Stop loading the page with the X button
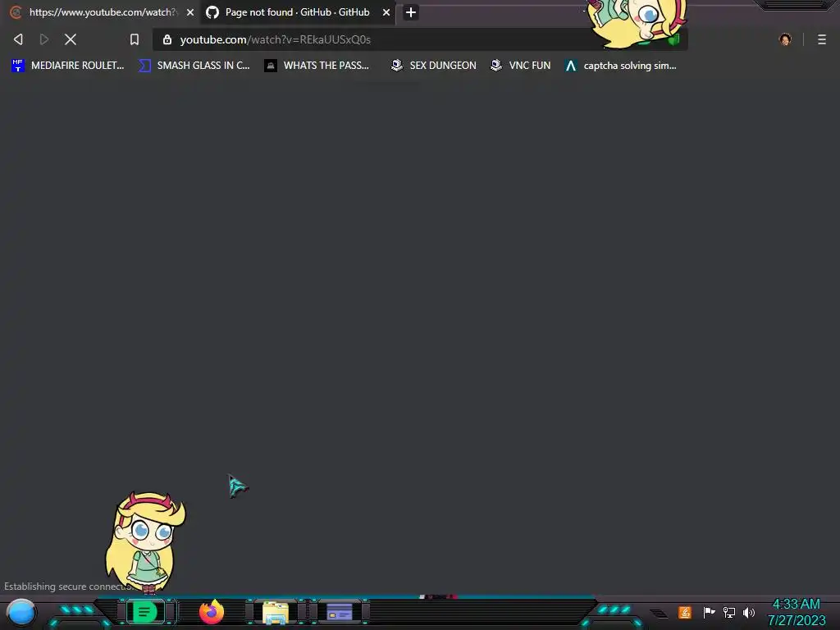The height and width of the screenshot is (630, 840). pyautogui.click(x=71, y=39)
